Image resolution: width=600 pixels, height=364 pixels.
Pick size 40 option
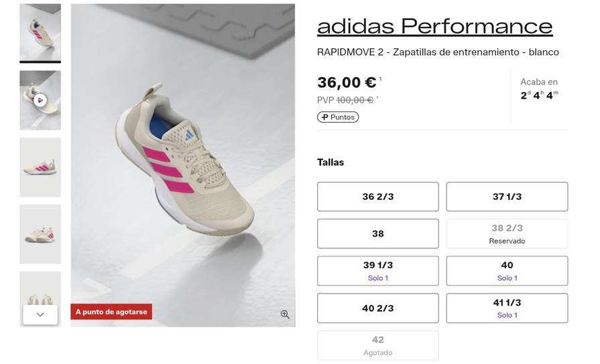point(507,271)
